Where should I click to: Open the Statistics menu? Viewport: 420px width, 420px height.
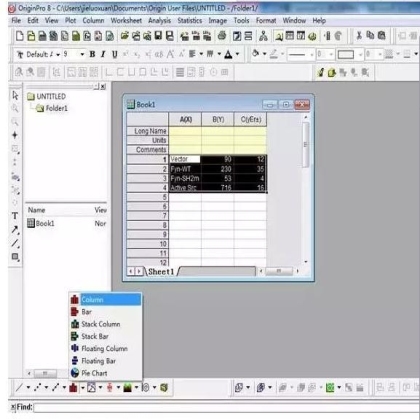pyautogui.click(x=189, y=21)
